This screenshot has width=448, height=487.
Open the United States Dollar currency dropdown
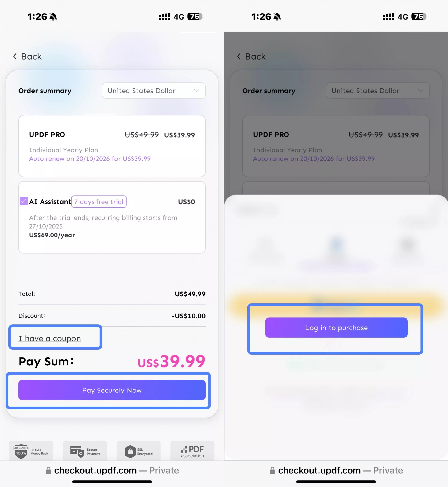point(154,91)
